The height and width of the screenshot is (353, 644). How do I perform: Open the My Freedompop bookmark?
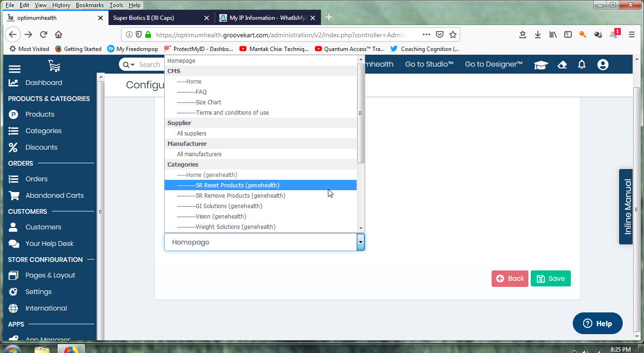tap(133, 49)
